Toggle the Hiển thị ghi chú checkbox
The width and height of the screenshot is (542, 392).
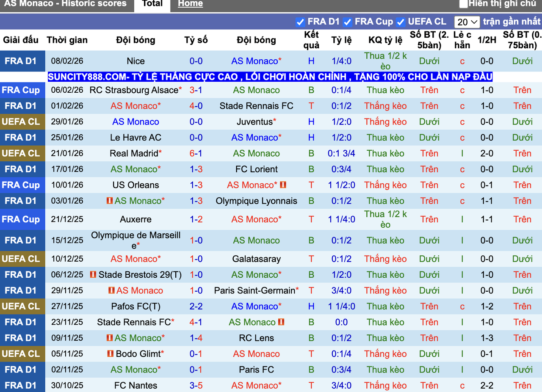(x=464, y=4)
